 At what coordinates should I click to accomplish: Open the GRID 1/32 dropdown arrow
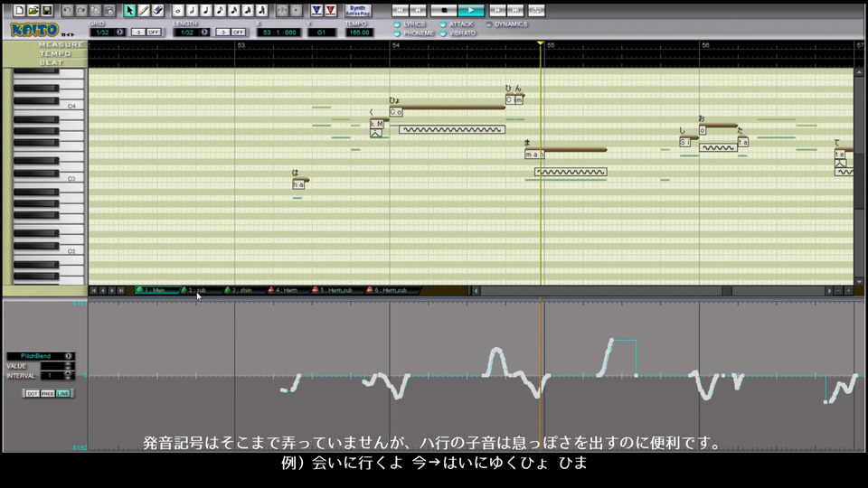click(119, 33)
